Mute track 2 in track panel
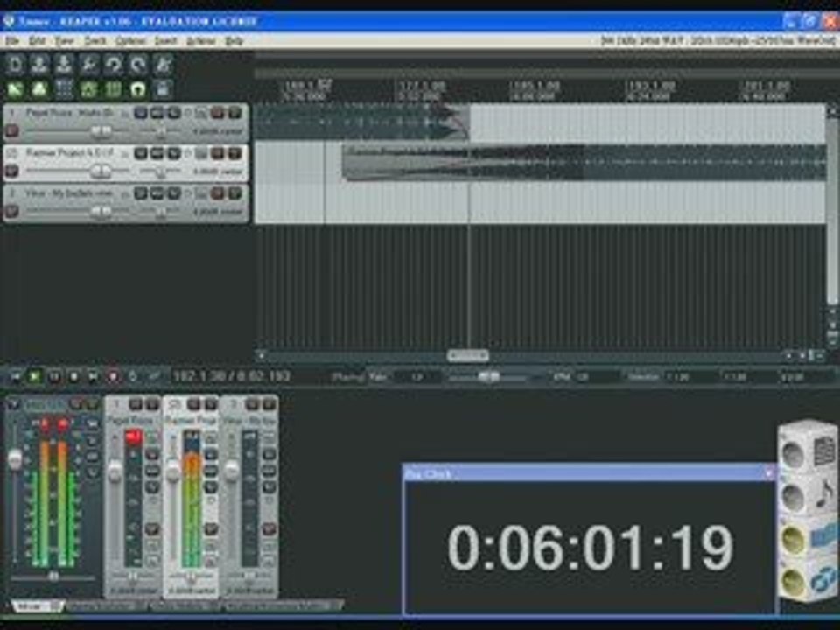Viewport: 840px width, 630px height. click(218, 153)
